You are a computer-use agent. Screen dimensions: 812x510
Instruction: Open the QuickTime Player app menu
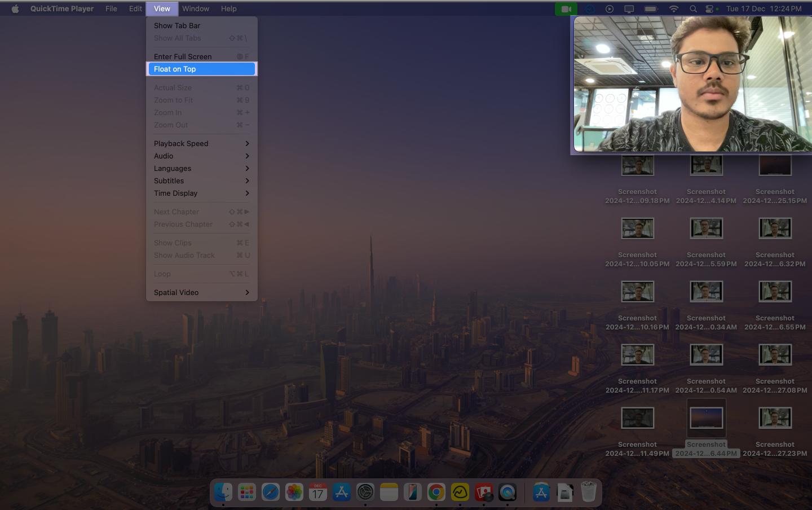pyautogui.click(x=62, y=9)
